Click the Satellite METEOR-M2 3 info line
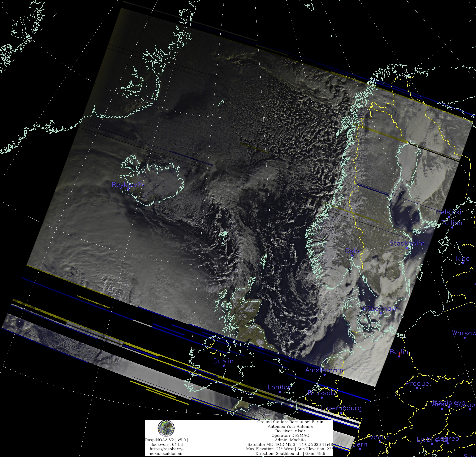 tap(290, 444)
